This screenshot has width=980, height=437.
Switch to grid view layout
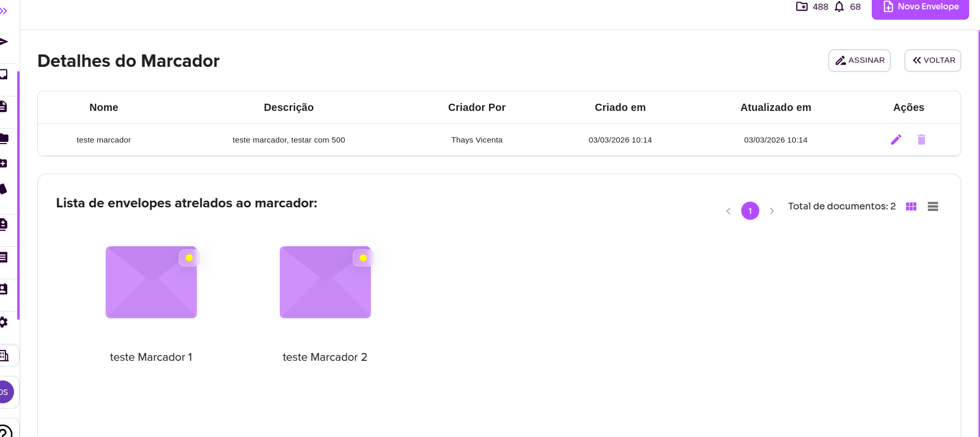pyautogui.click(x=911, y=206)
